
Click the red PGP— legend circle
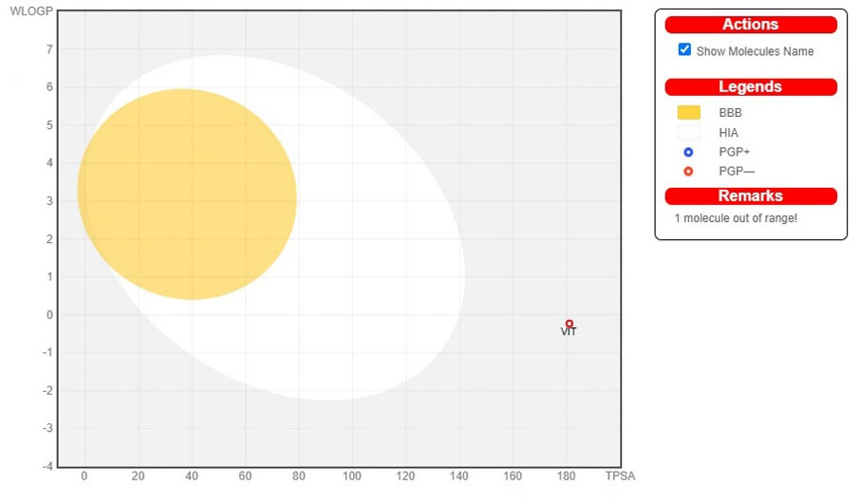[688, 172]
